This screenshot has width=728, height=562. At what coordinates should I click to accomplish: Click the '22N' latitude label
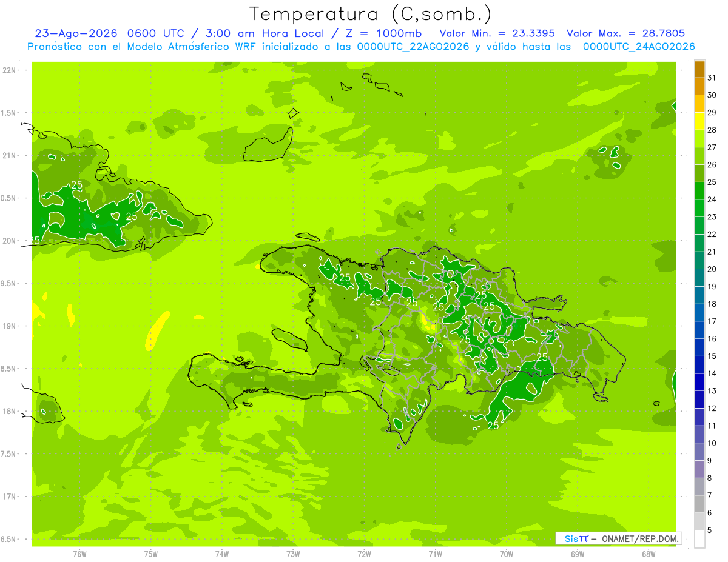click(8, 70)
